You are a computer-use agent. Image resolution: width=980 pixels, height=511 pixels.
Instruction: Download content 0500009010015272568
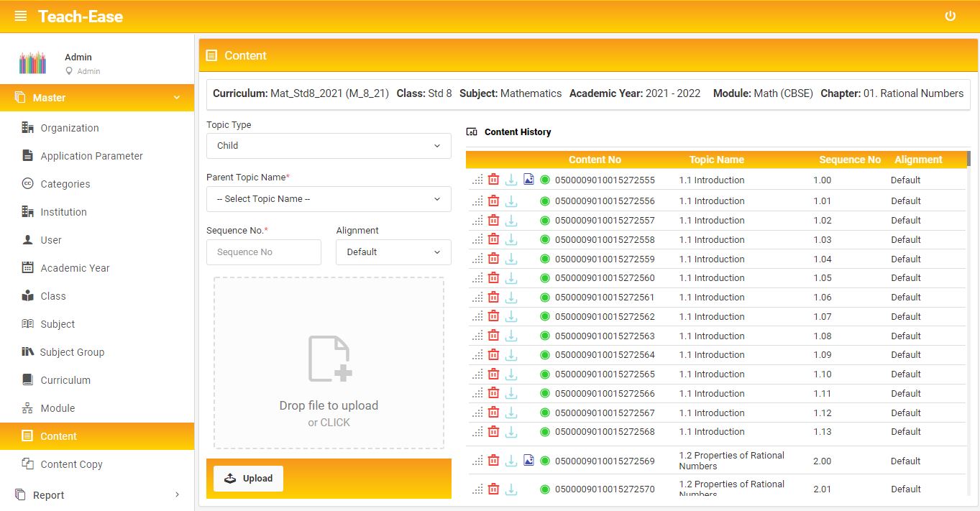coord(511,432)
